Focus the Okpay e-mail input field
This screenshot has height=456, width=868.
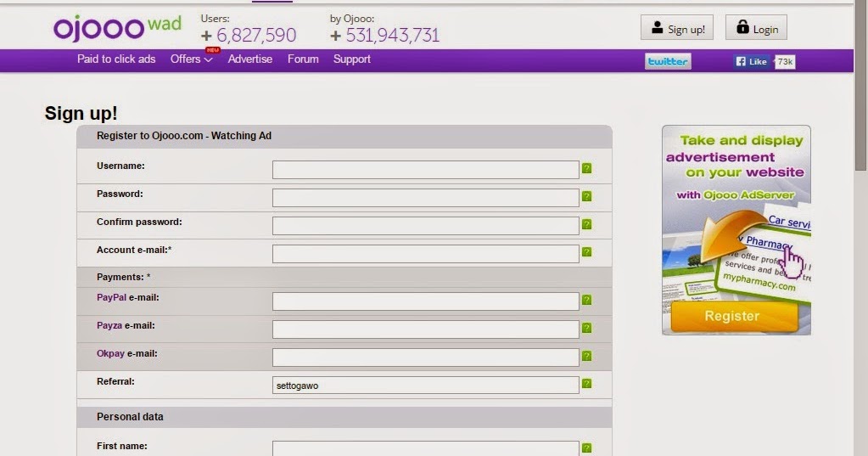click(x=426, y=357)
